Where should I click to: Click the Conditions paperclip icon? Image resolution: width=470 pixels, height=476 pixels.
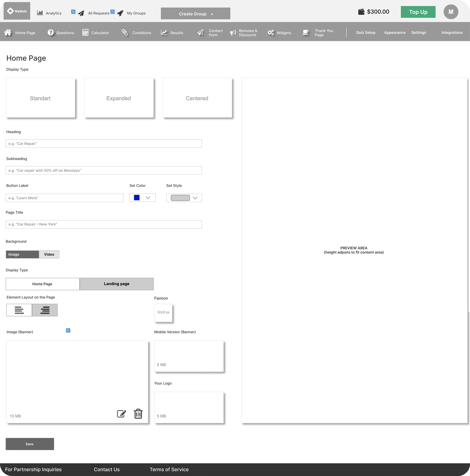125,32
